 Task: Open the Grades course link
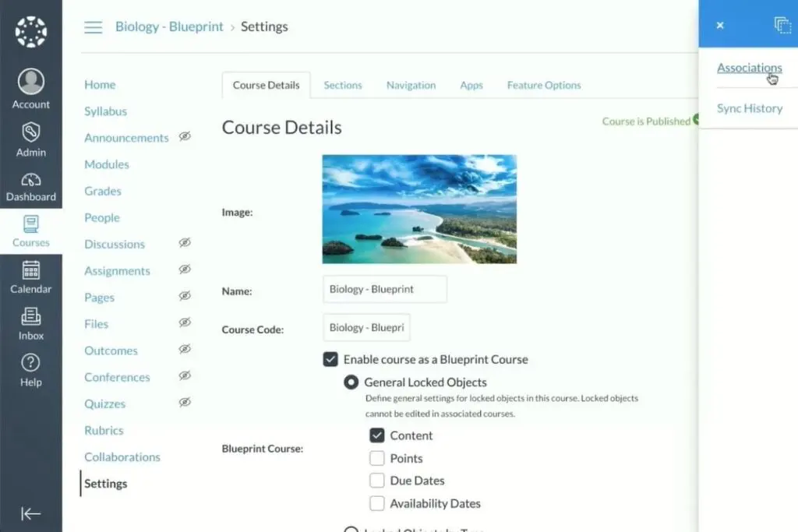tap(103, 191)
